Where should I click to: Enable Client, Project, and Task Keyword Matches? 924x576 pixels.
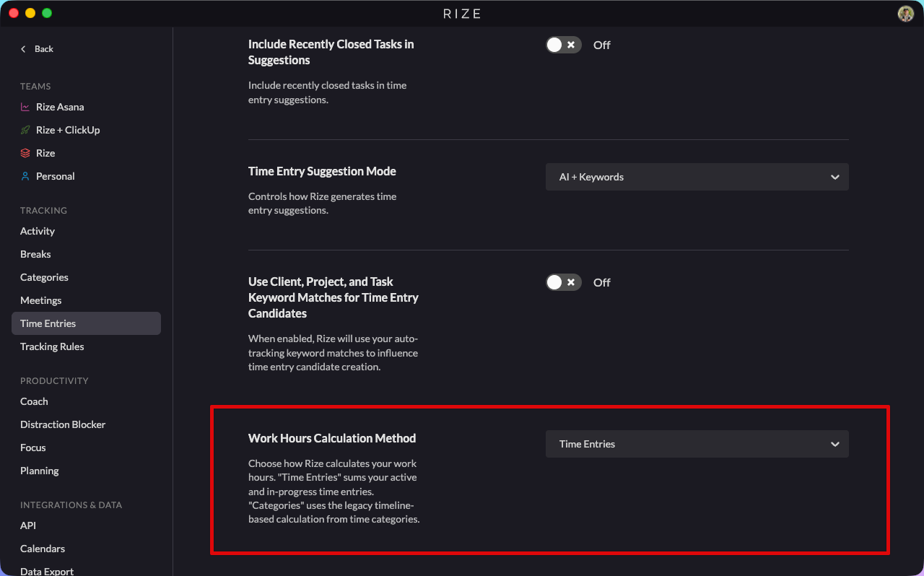click(x=564, y=282)
